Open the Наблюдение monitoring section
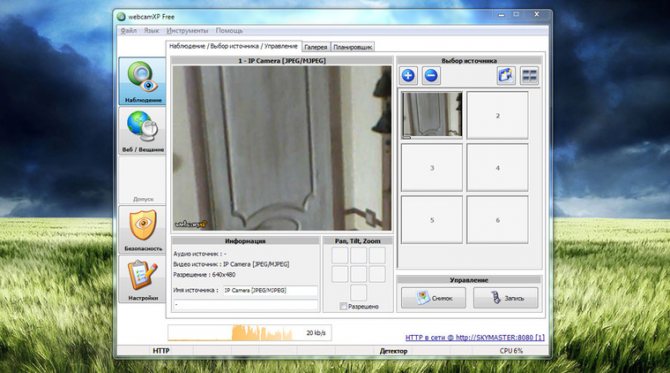The height and width of the screenshot is (373, 670). [142, 82]
